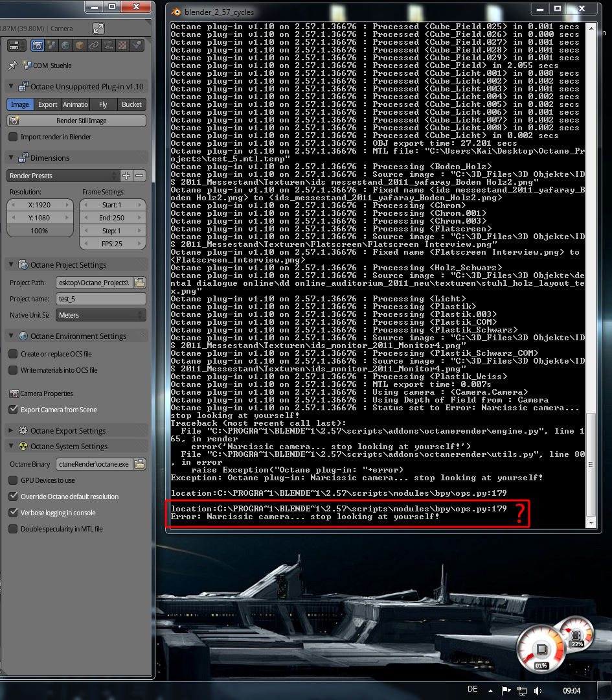The height and width of the screenshot is (700, 612).
Task: Switch to the Export tab
Action: tap(48, 104)
